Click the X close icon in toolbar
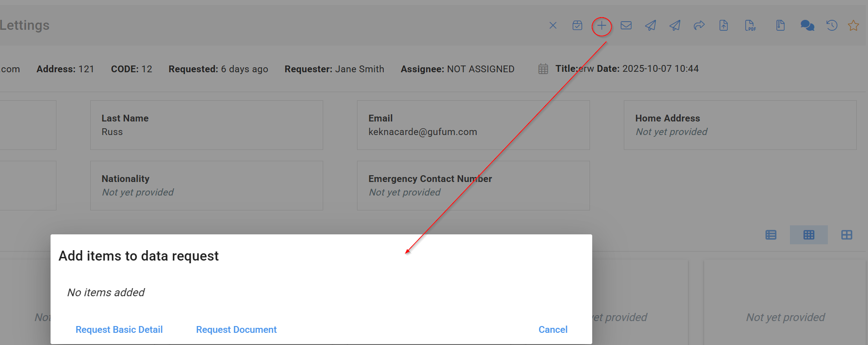This screenshot has width=868, height=345. (552, 26)
